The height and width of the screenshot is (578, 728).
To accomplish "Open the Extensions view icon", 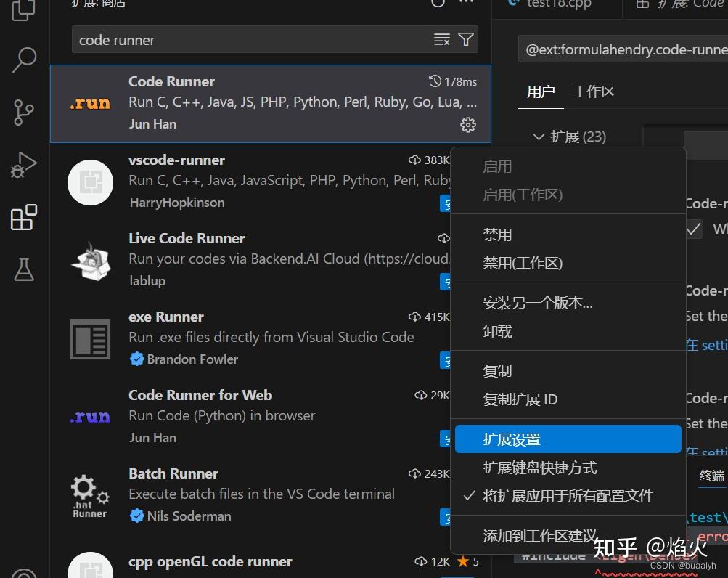I will point(23,217).
